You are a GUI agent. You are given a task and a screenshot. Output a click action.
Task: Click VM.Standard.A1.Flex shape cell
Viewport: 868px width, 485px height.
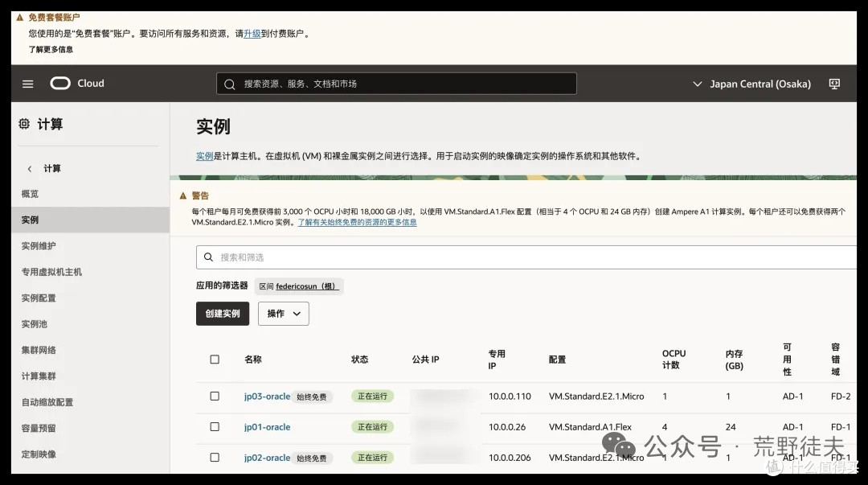[590, 427]
